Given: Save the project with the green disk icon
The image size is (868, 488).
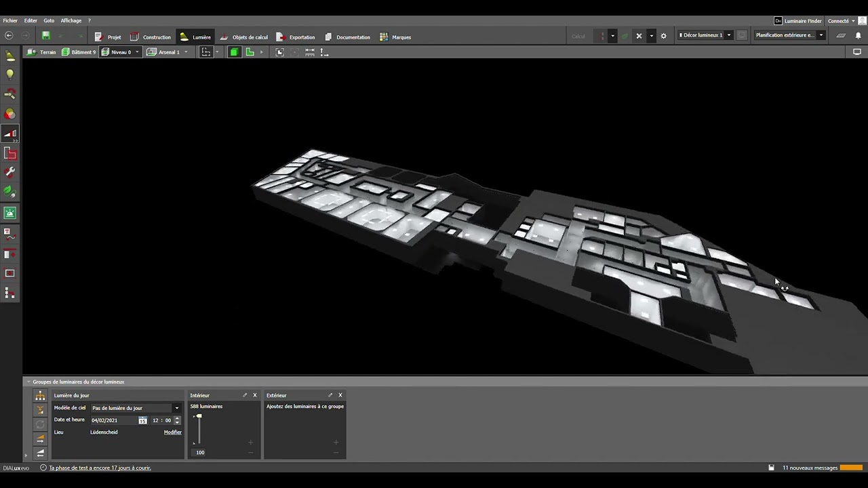Looking at the screenshot, I should [46, 36].
